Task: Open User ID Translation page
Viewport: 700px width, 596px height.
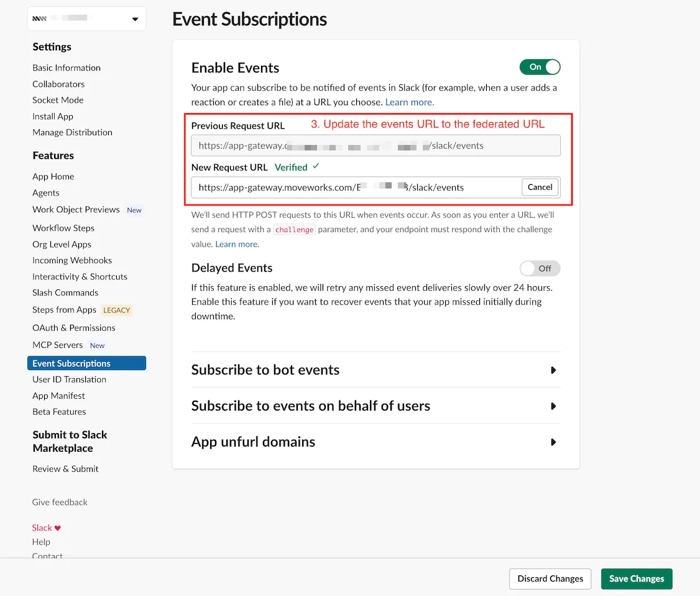Action: tap(69, 379)
